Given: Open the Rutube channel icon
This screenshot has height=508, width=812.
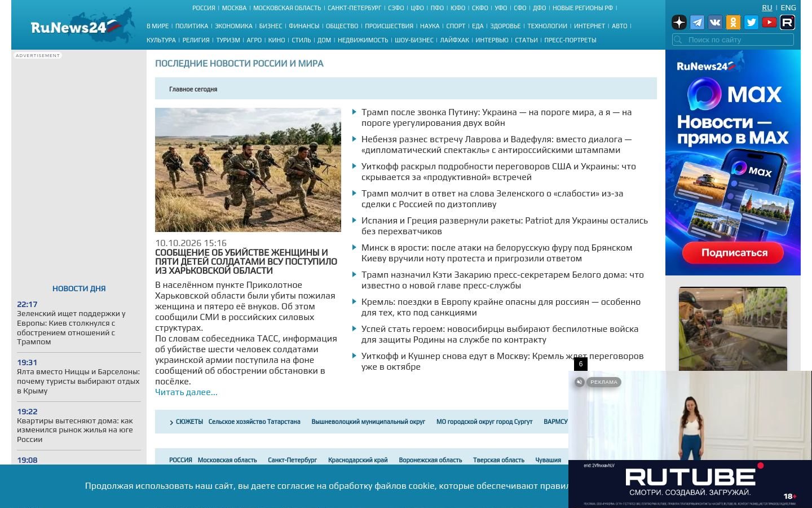Looking at the screenshot, I should (x=787, y=22).
